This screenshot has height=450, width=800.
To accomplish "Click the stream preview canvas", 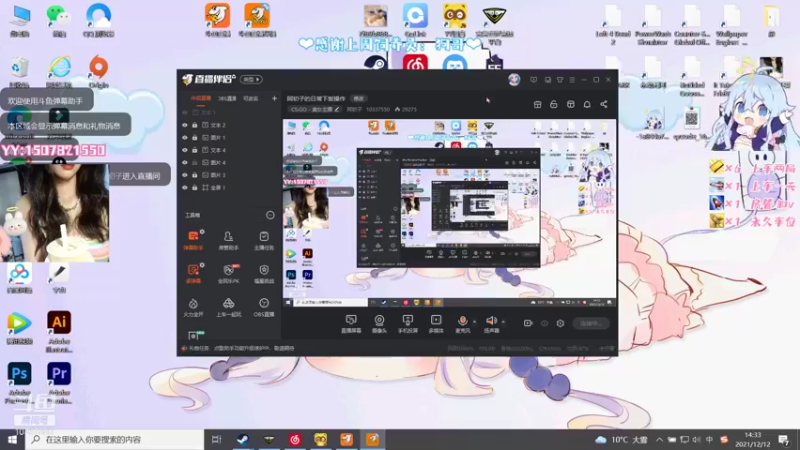I will (x=449, y=212).
